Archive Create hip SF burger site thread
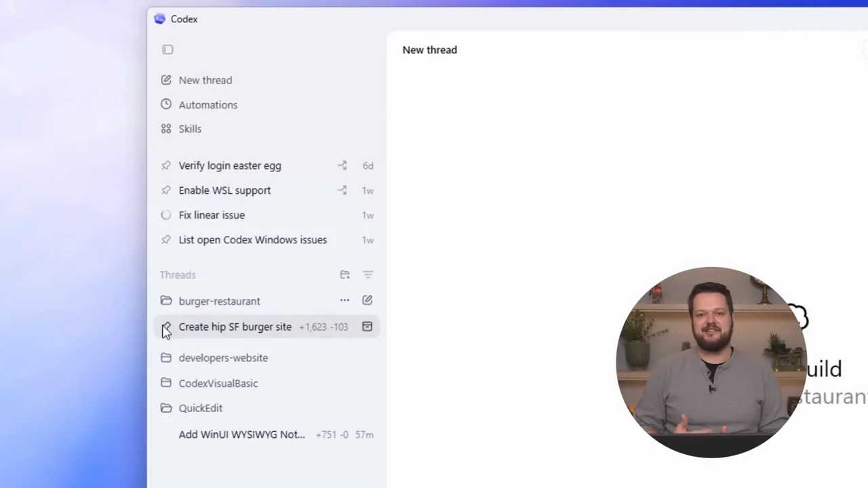 (367, 327)
